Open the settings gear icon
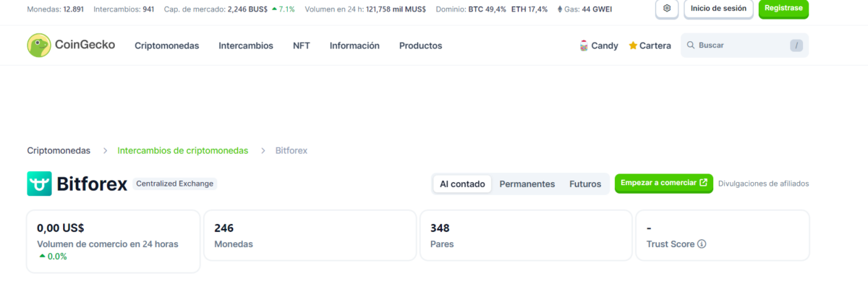Image resolution: width=868 pixels, height=289 pixels. point(667,9)
